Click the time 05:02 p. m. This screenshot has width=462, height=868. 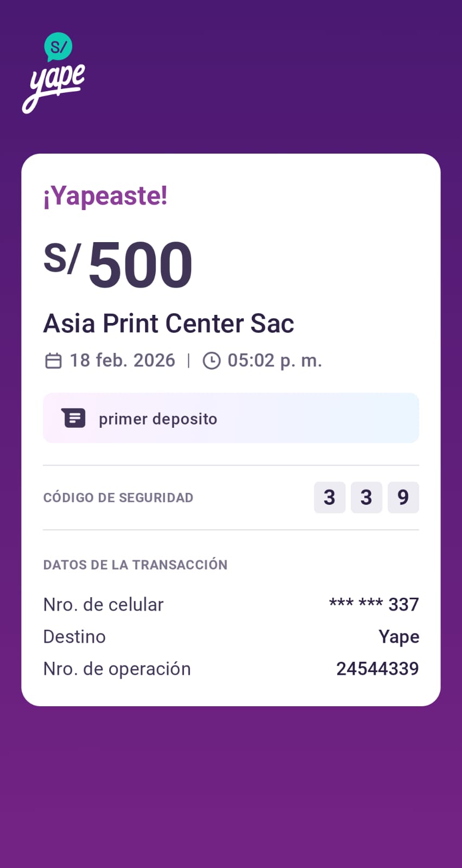pos(275,360)
